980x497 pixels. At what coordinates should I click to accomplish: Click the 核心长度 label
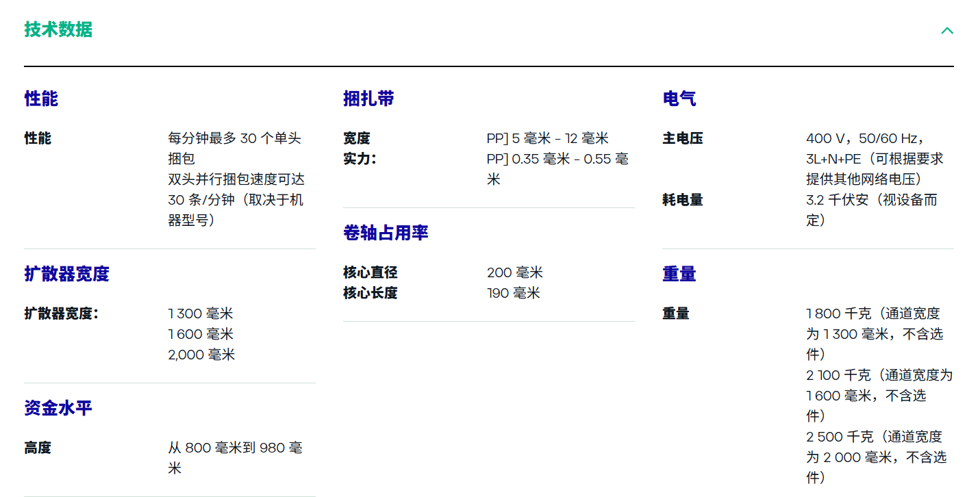pos(370,293)
